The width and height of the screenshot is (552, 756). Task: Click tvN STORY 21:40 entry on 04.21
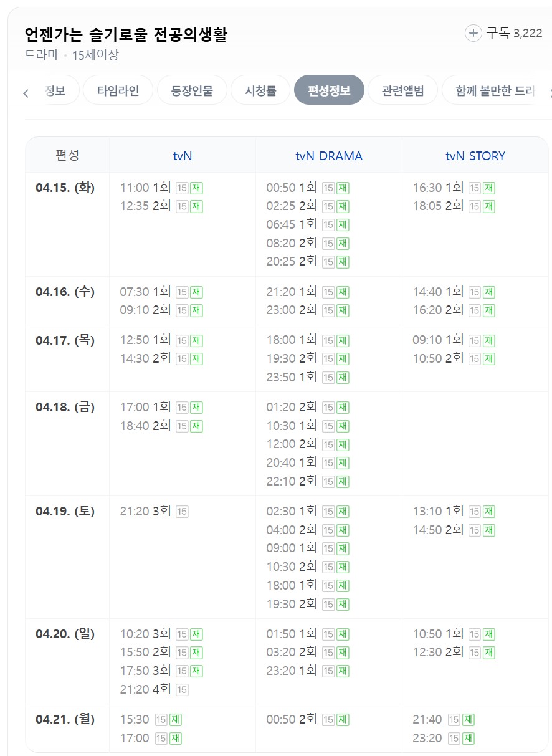444,719
